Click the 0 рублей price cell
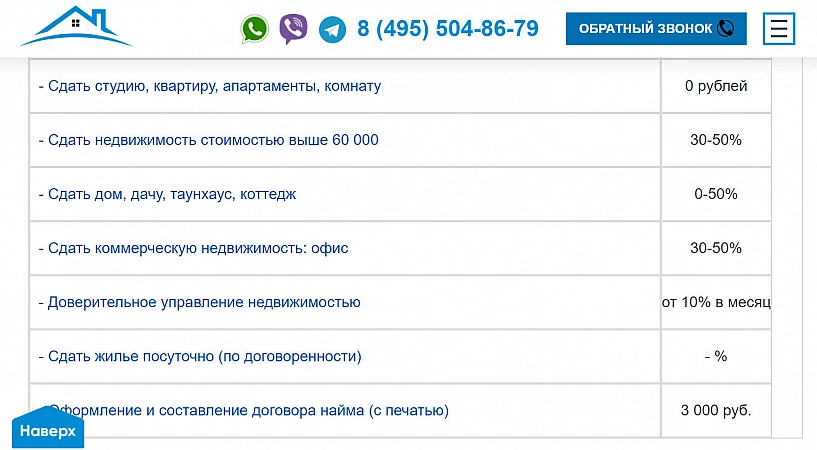Image resolution: width=817 pixels, height=450 pixels. coord(715,86)
